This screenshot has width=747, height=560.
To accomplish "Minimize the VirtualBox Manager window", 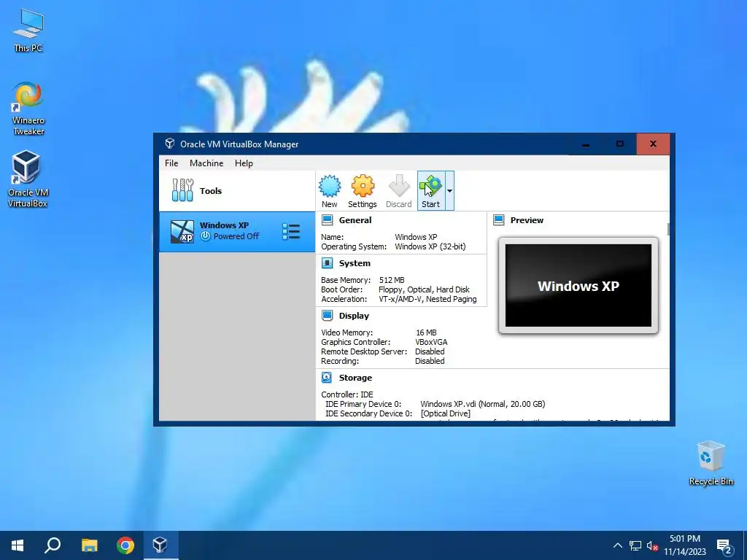I will click(586, 144).
